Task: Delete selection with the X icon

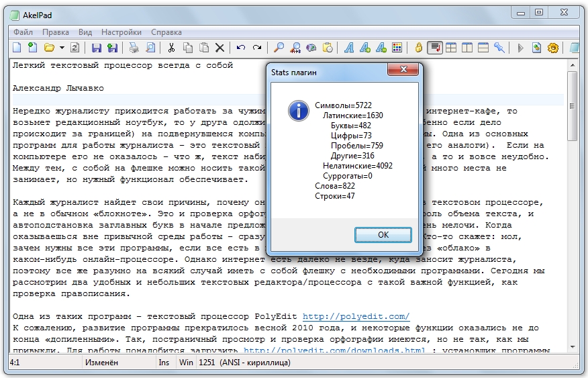Action: tap(219, 48)
